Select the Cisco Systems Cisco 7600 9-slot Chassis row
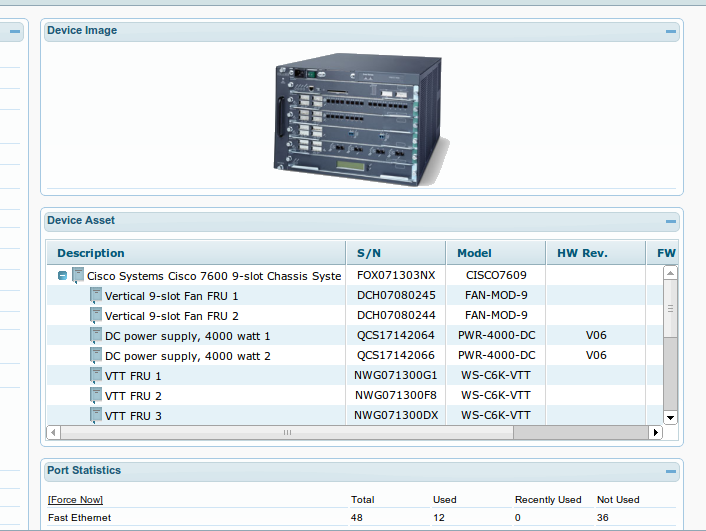The width and height of the screenshot is (706, 531). click(x=355, y=275)
